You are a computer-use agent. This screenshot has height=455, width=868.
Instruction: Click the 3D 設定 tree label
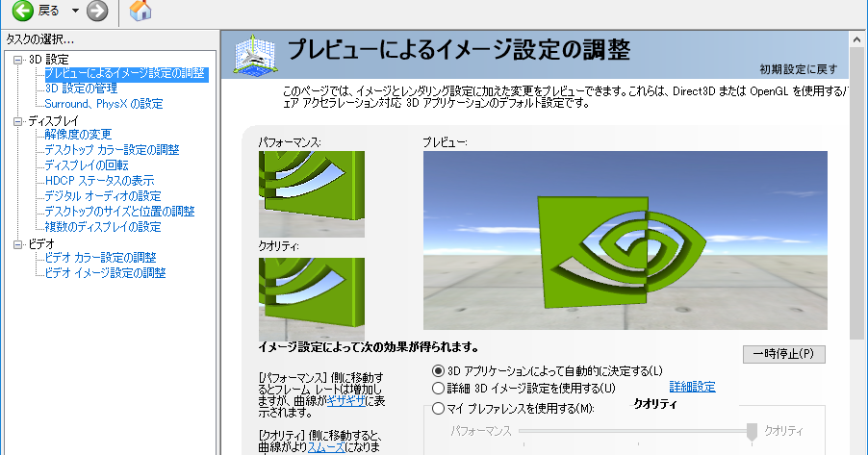[49, 60]
